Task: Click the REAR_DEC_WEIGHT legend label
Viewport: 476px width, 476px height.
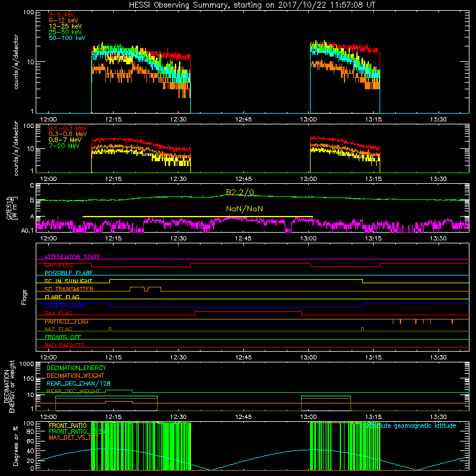Action: click(x=73, y=392)
